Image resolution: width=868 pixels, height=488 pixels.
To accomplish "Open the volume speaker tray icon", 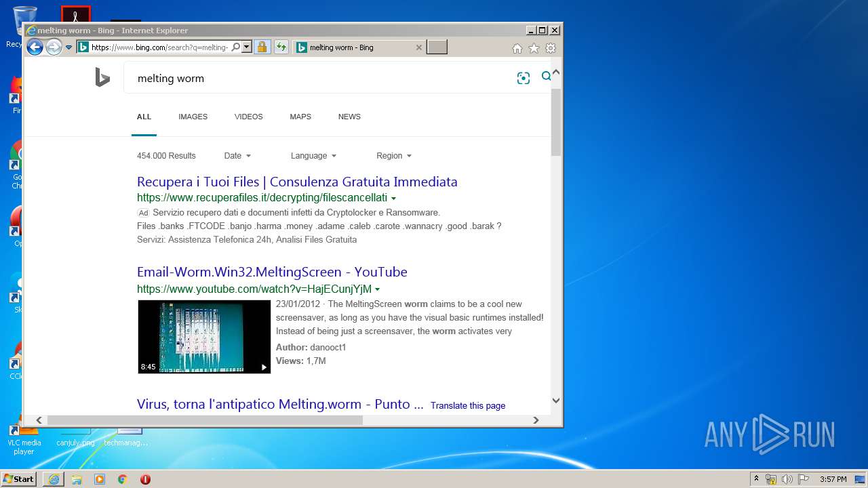I will click(787, 479).
